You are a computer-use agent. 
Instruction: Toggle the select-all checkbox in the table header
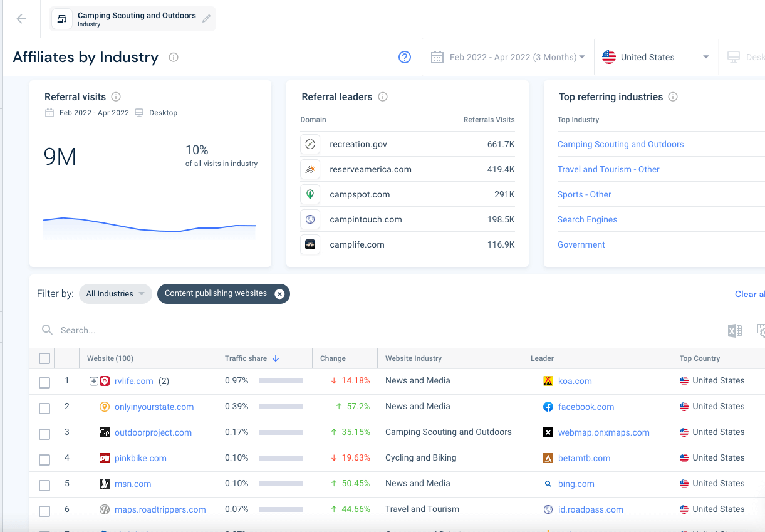[44, 358]
